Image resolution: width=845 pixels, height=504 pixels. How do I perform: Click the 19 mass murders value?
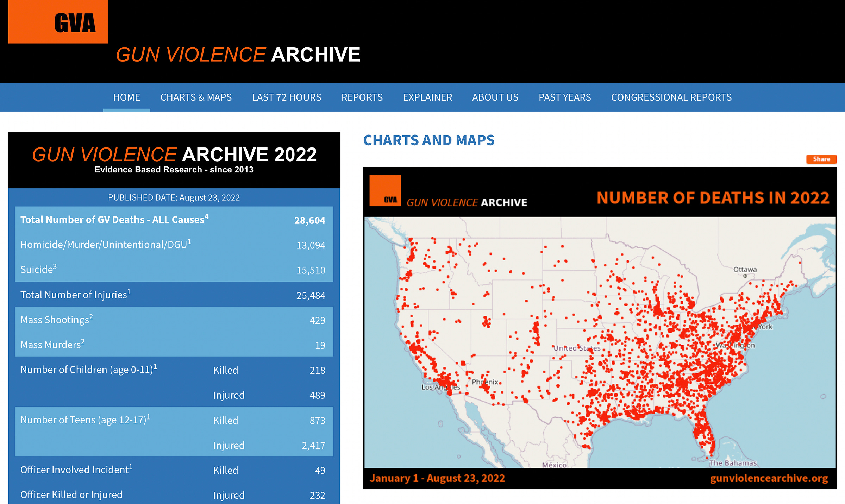(320, 345)
